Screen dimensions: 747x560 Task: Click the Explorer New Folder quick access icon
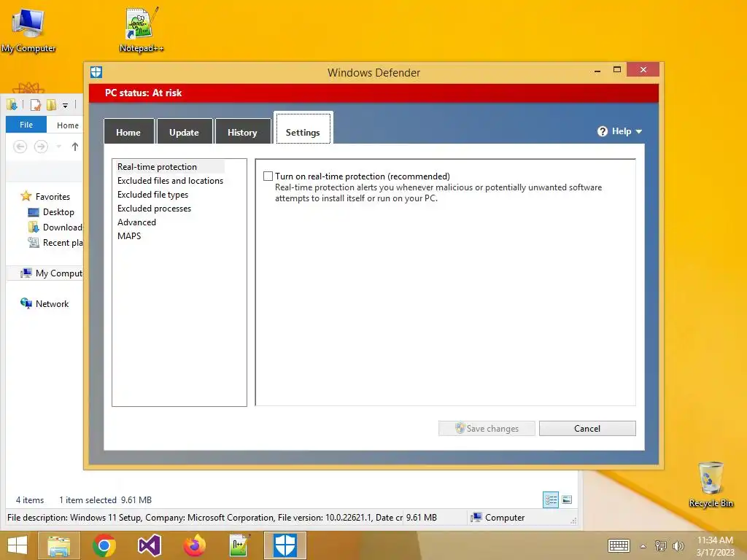click(51, 105)
